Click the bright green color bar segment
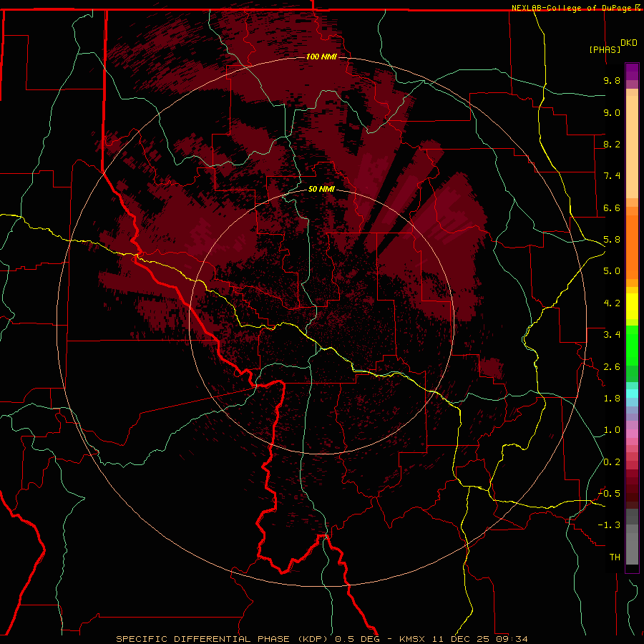 pos(632,346)
